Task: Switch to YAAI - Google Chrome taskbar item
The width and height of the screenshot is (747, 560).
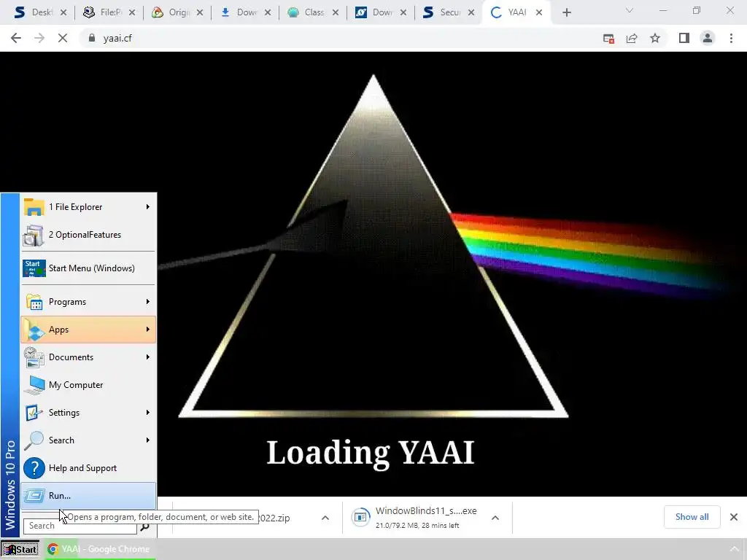Action: point(99,549)
